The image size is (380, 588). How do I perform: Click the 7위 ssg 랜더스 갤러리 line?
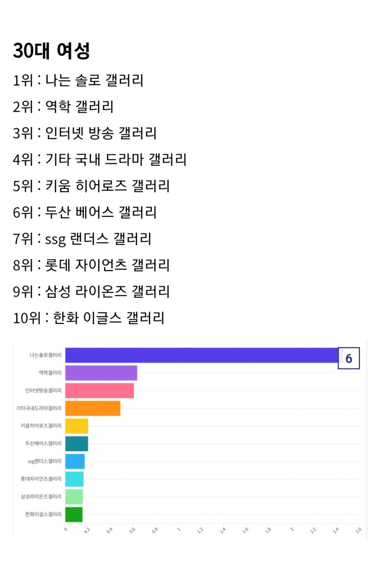pyautogui.click(x=82, y=239)
